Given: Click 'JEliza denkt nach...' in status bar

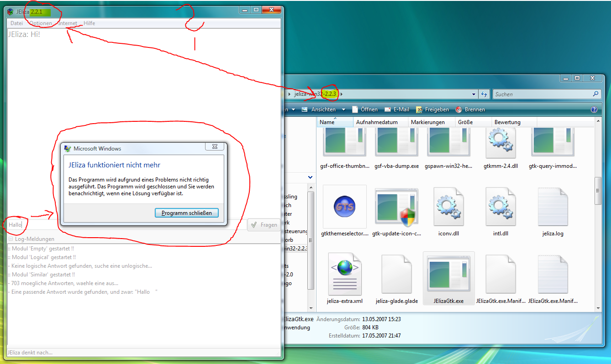Looking at the screenshot, I should (x=30, y=353).
